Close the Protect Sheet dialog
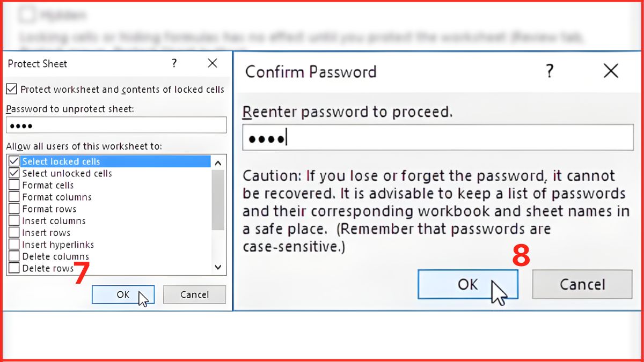The image size is (644, 362). (x=213, y=64)
